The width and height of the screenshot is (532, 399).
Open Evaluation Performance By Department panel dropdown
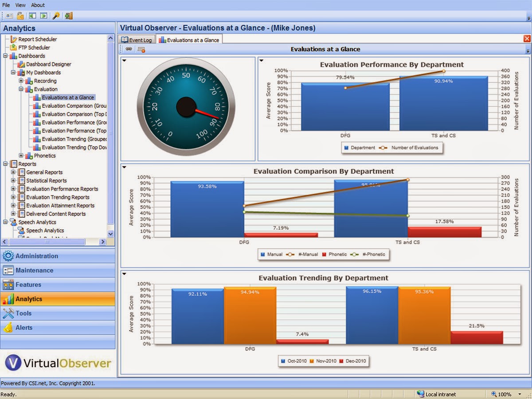tap(261, 60)
